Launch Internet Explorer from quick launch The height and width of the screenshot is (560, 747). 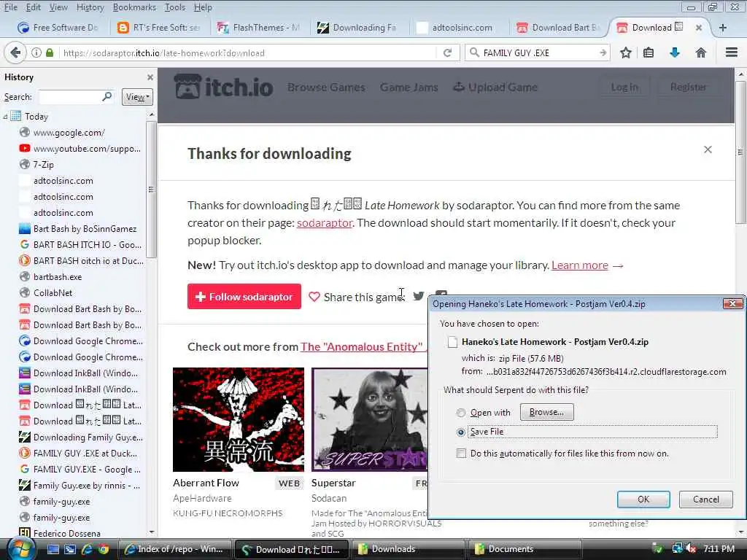click(87, 549)
